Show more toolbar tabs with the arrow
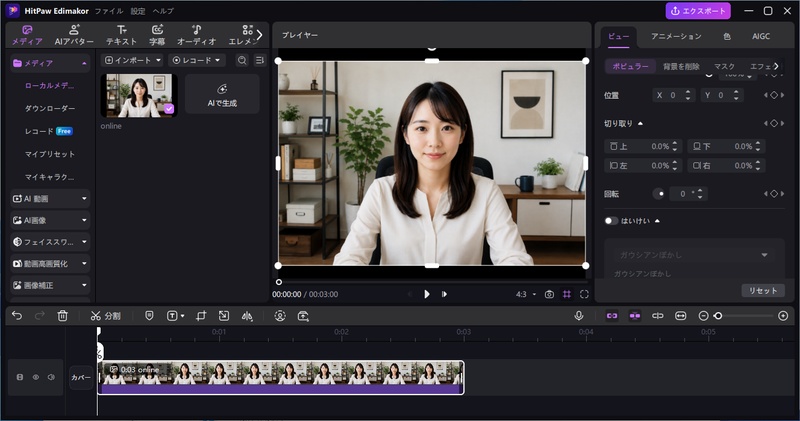 coord(259,35)
